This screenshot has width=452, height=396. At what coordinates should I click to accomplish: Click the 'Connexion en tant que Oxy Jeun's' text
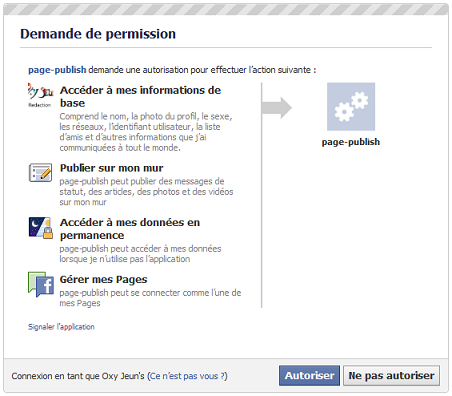(x=78, y=376)
